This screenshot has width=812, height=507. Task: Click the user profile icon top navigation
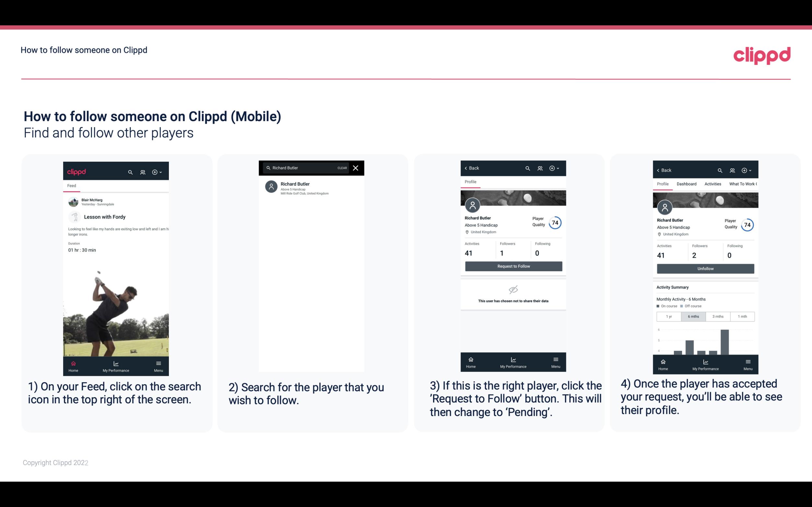click(x=143, y=171)
